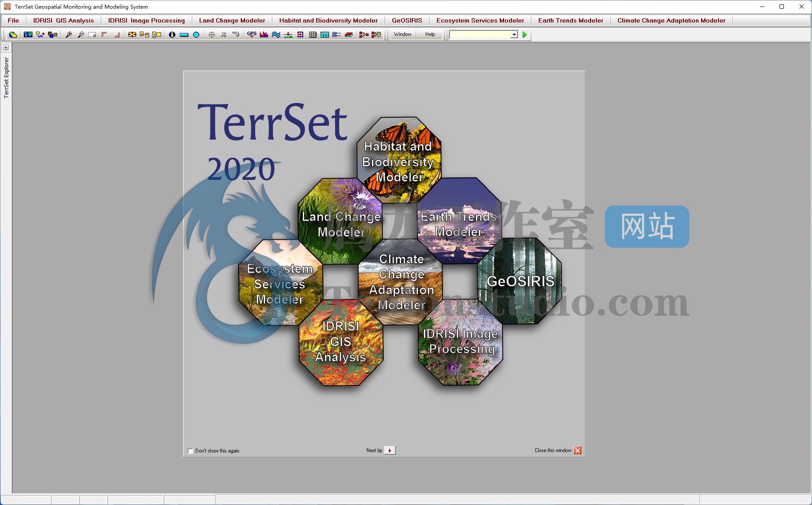Viewport: 812px width, 505px height.
Task: Click the upper-left red corner bracket icon
Action: coord(104,35)
